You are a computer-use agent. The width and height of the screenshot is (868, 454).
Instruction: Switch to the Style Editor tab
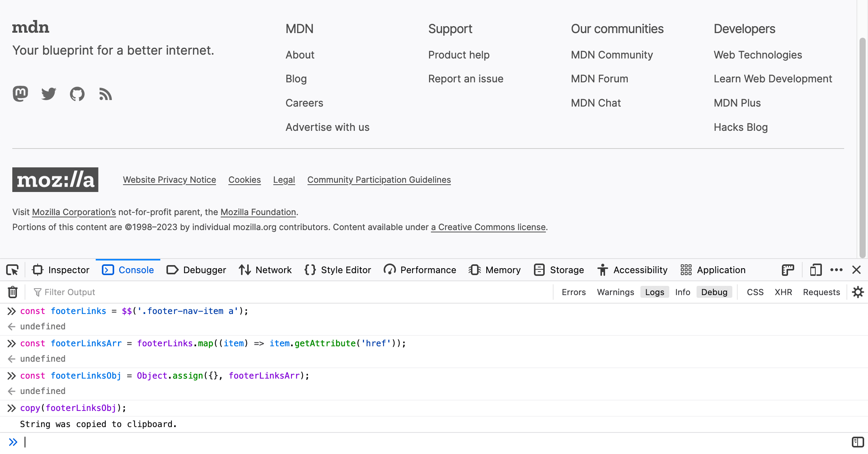click(x=338, y=270)
